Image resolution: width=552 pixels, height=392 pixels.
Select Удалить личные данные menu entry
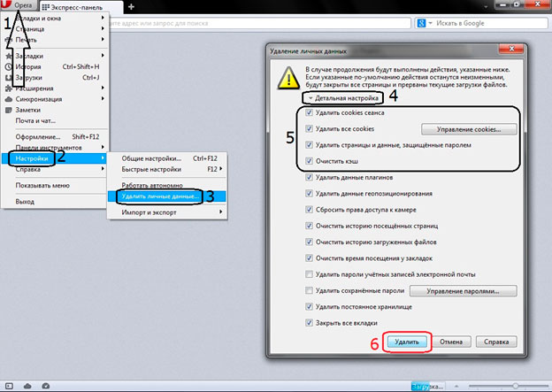pos(158,195)
